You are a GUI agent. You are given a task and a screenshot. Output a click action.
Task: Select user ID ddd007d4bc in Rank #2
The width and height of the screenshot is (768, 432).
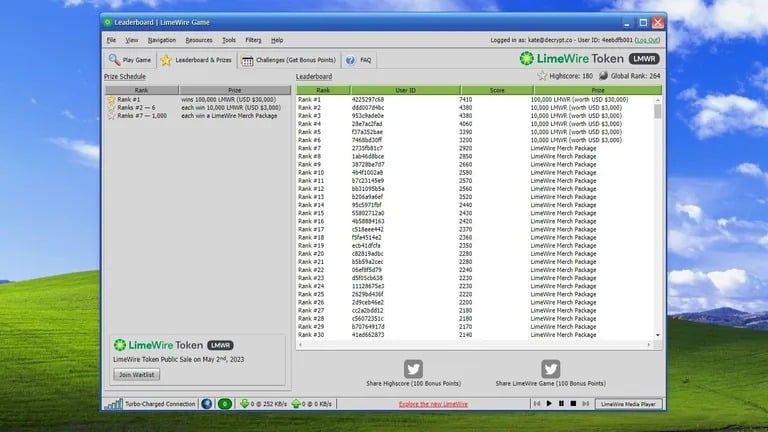tap(368, 108)
